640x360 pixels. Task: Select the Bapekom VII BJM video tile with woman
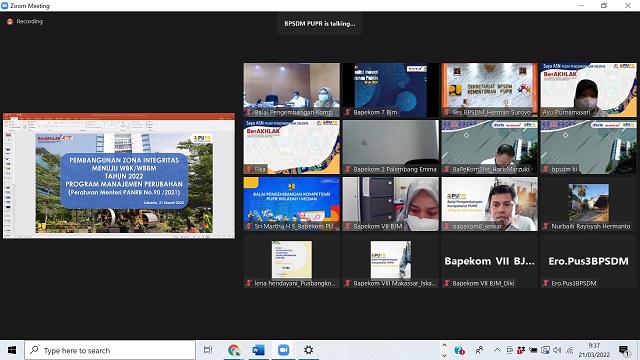click(391, 204)
